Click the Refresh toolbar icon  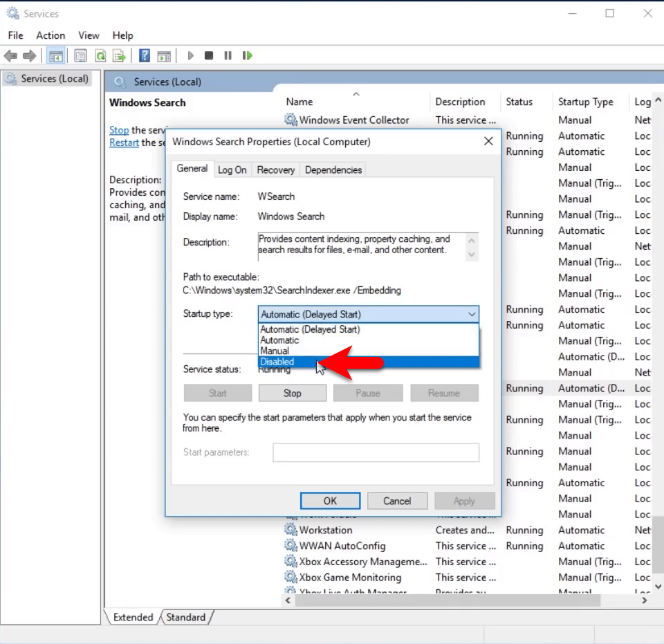click(x=100, y=55)
